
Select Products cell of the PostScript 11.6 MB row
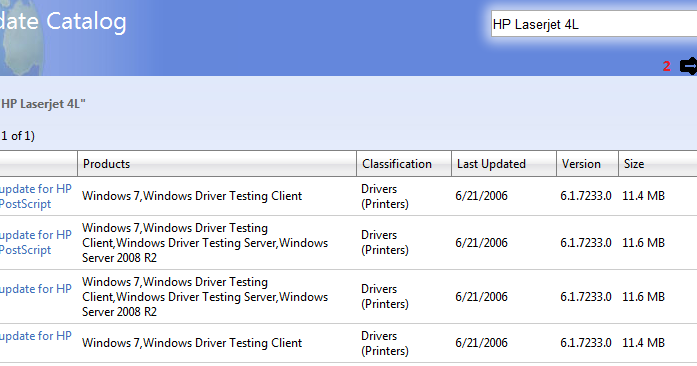[205, 243]
